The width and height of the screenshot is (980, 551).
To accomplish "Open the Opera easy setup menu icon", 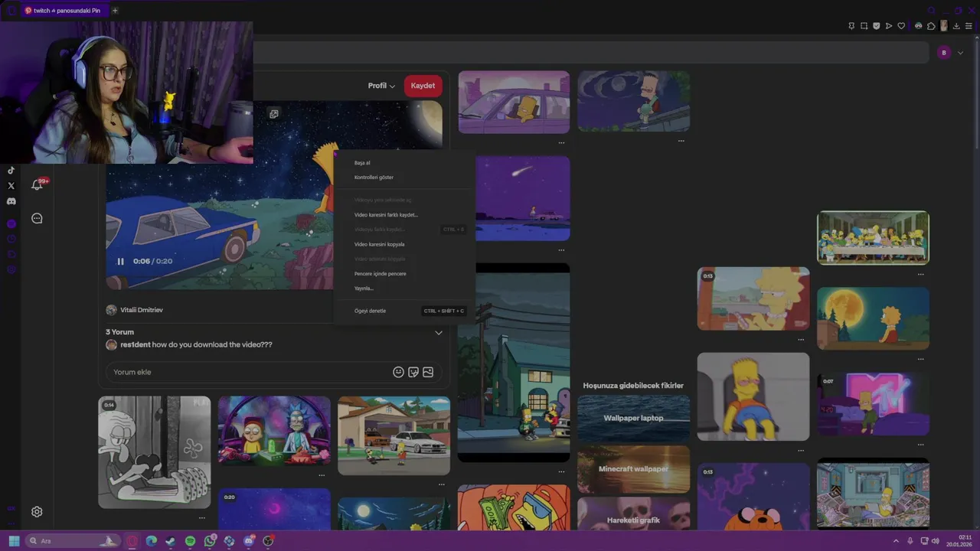I will click(x=969, y=26).
